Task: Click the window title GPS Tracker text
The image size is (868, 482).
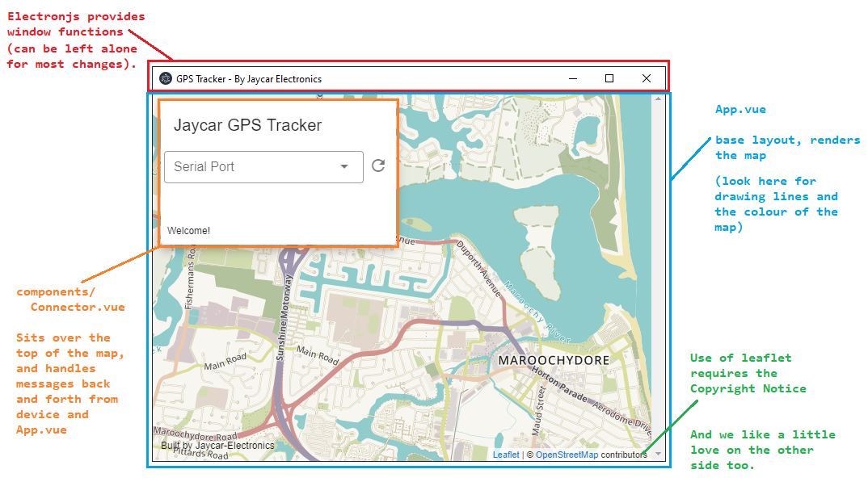Action: [x=249, y=79]
